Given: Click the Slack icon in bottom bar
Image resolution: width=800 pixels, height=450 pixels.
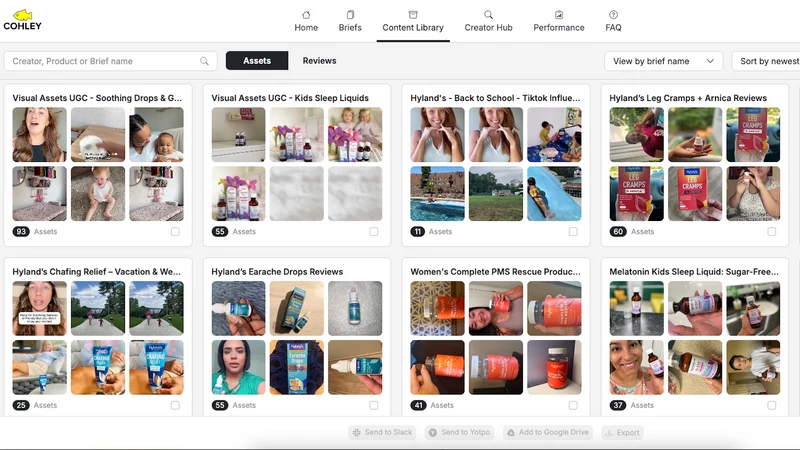Looking at the screenshot, I should tap(357, 432).
